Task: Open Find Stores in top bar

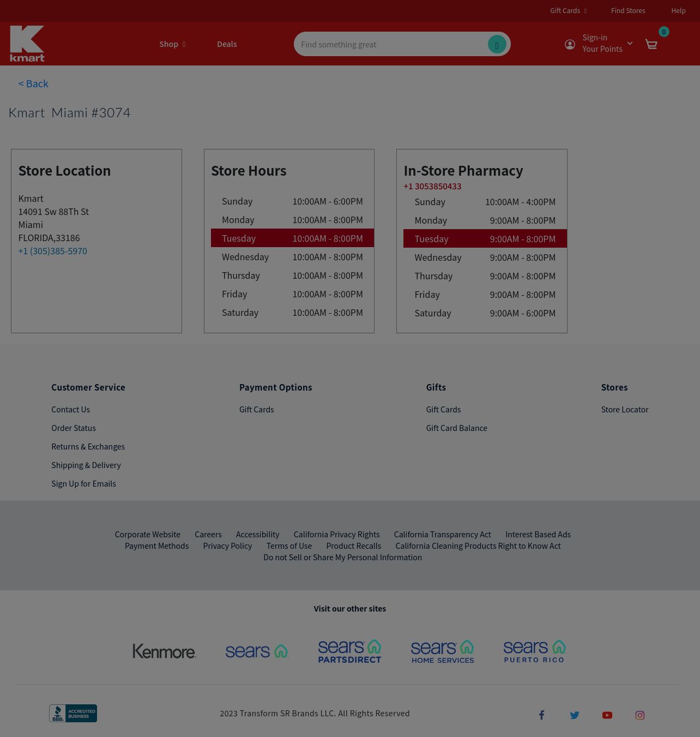Action: click(628, 10)
